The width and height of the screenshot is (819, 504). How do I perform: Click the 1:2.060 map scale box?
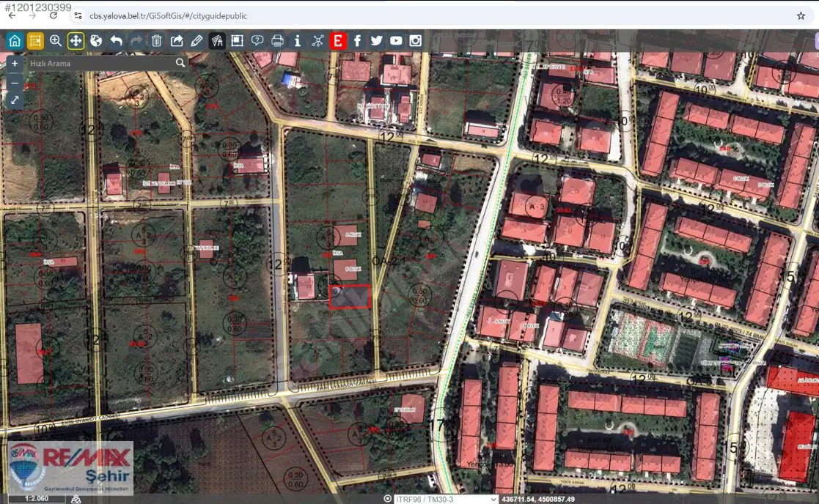tap(35, 499)
